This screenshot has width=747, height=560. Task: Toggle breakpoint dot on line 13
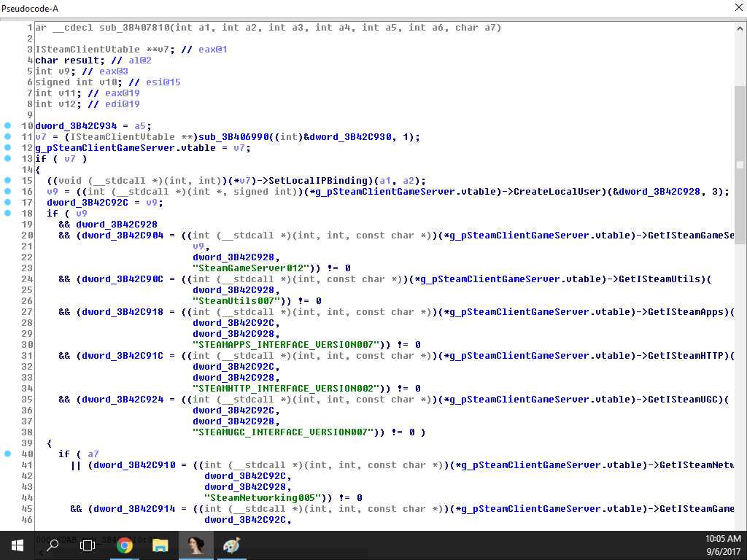7,158
